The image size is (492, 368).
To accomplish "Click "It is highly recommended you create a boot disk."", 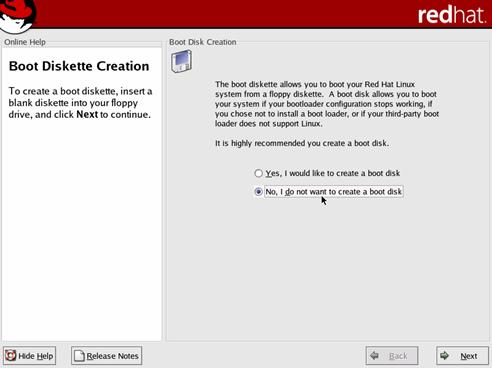I will 302,143.
